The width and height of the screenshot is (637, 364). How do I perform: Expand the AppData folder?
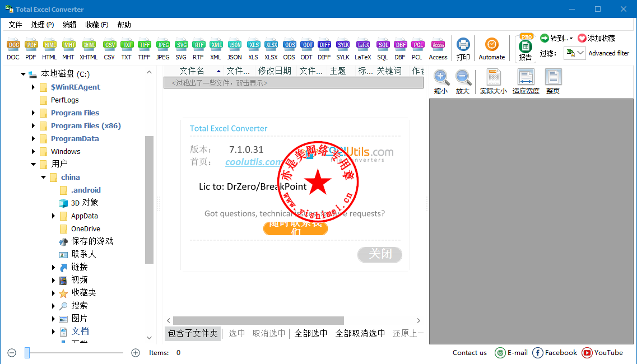pos(53,216)
